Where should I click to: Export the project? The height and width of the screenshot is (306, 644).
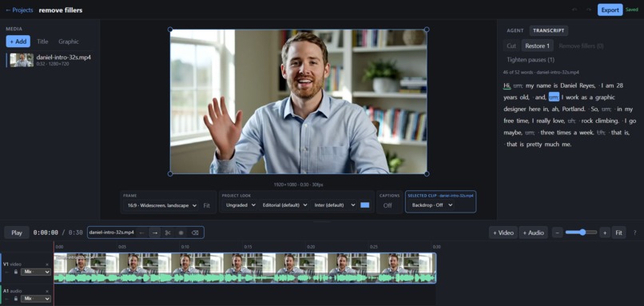pos(610,10)
